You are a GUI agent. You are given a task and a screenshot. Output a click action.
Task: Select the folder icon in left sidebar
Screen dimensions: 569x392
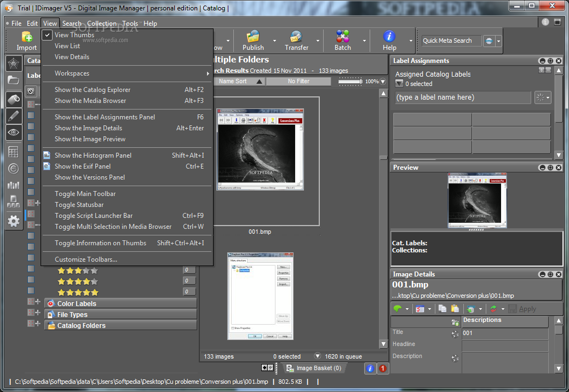(x=14, y=80)
